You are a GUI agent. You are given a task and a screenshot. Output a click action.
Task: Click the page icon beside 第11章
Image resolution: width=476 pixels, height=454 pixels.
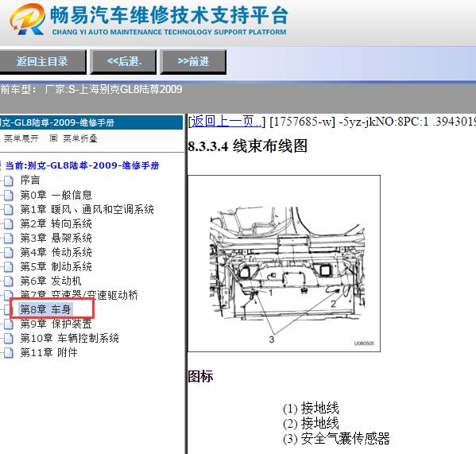[9, 352]
